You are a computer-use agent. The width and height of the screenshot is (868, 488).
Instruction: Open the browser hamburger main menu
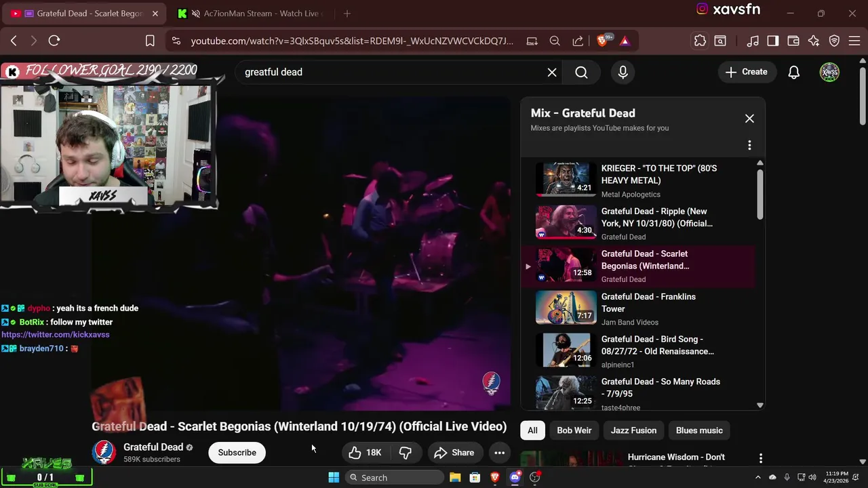pos(854,41)
